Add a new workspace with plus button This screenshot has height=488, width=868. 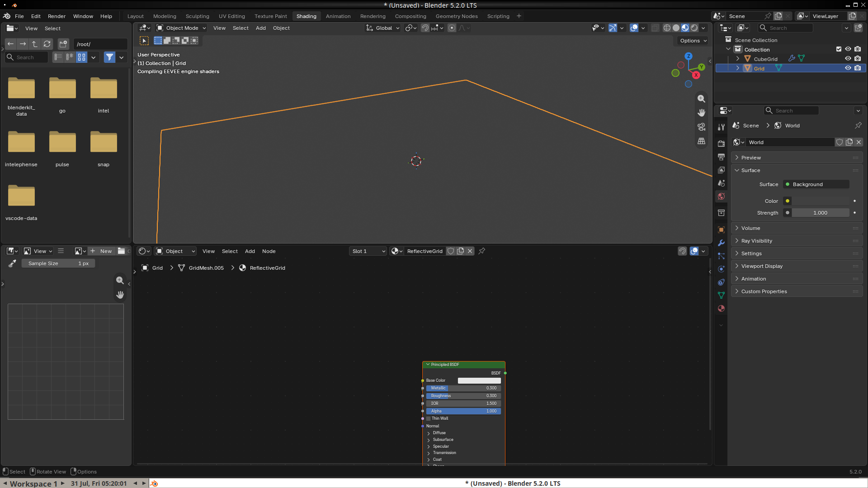click(519, 16)
